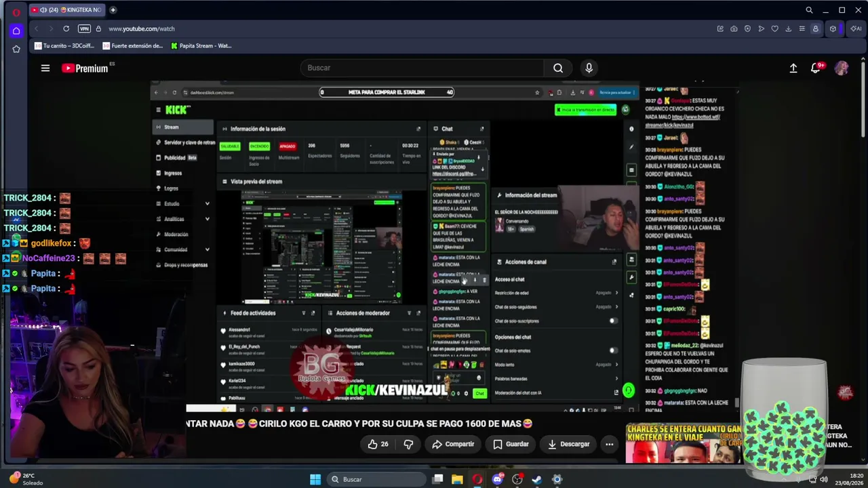Toggle the Opera VPN badge
Screen dimensions: 868x488
pyautogui.click(x=84, y=28)
